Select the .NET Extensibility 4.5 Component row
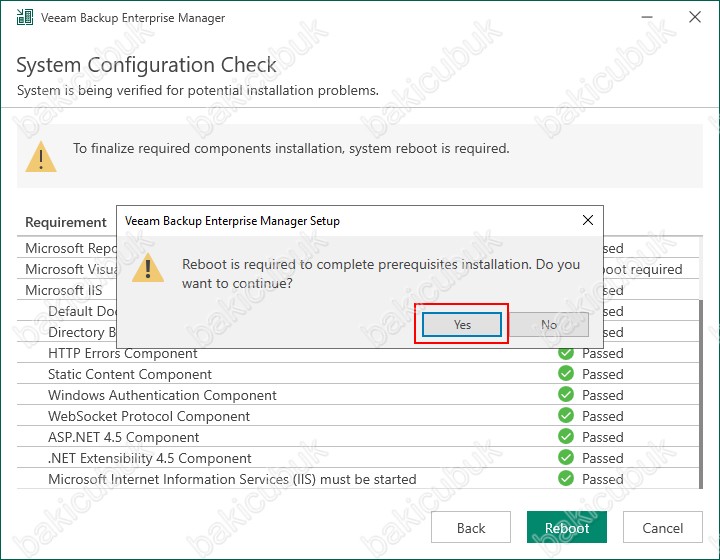This screenshot has height=560, width=720. pos(358,458)
